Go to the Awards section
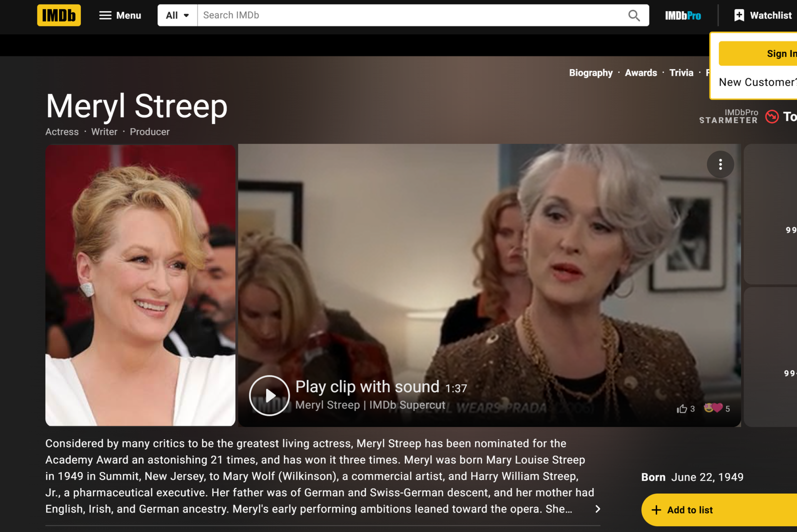Image resolution: width=797 pixels, height=532 pixels. pyautogui.click(x=641, y=73)
